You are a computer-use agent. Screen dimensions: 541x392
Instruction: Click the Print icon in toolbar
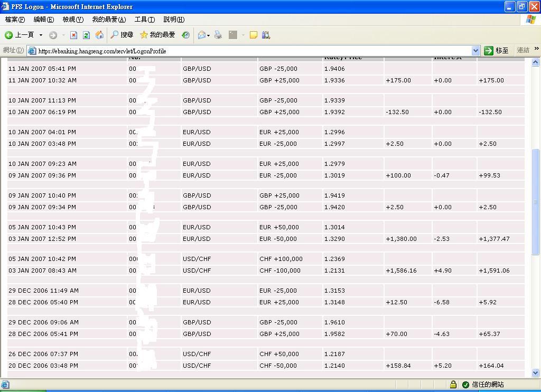coord(218,35)
